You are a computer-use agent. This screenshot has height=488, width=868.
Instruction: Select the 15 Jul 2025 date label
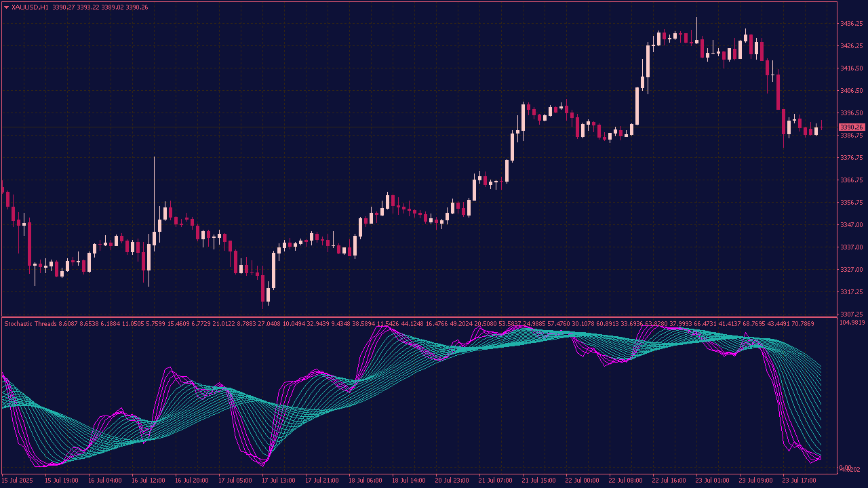pyautogui.click(x=19, y=481)
